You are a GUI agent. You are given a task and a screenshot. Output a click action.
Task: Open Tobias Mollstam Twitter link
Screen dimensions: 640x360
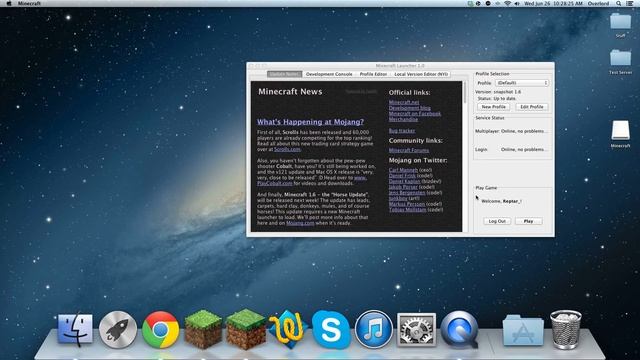pyautogui.click(x=407, y=210)
